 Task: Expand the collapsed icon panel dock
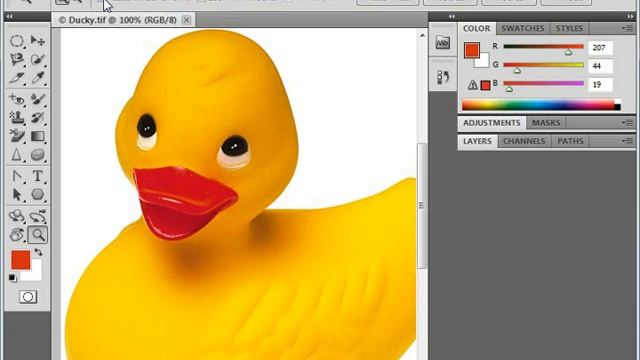tap(451, 17)
